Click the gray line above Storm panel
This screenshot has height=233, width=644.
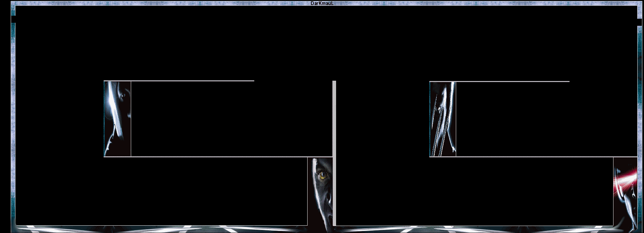pyautogui.click(x=179, y=81)
